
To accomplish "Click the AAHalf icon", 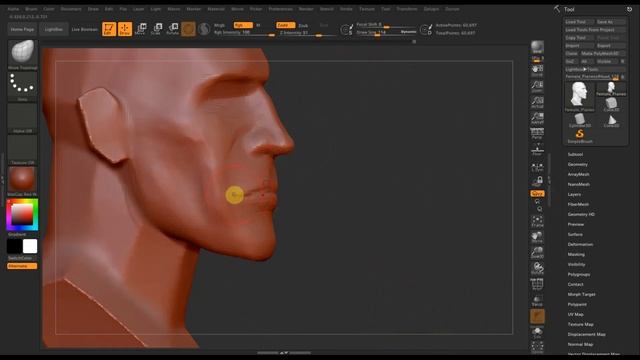I will tap(537, 118).
